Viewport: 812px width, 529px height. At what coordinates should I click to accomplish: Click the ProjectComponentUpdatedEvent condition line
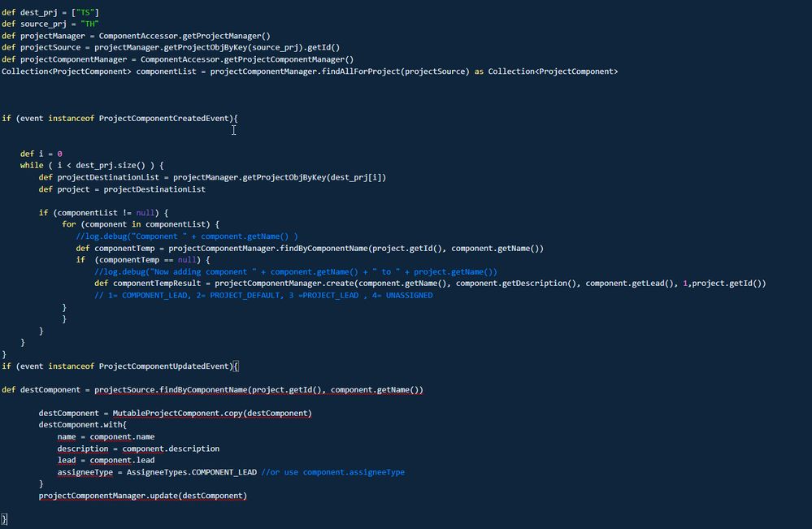point(117,366)
